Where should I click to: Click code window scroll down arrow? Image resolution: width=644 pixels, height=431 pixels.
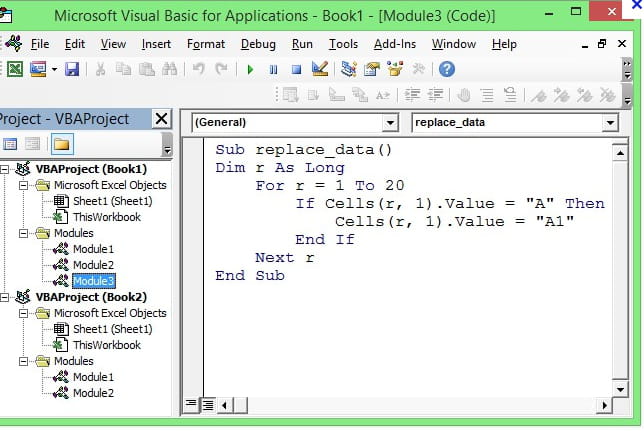[x=620, y=390]
